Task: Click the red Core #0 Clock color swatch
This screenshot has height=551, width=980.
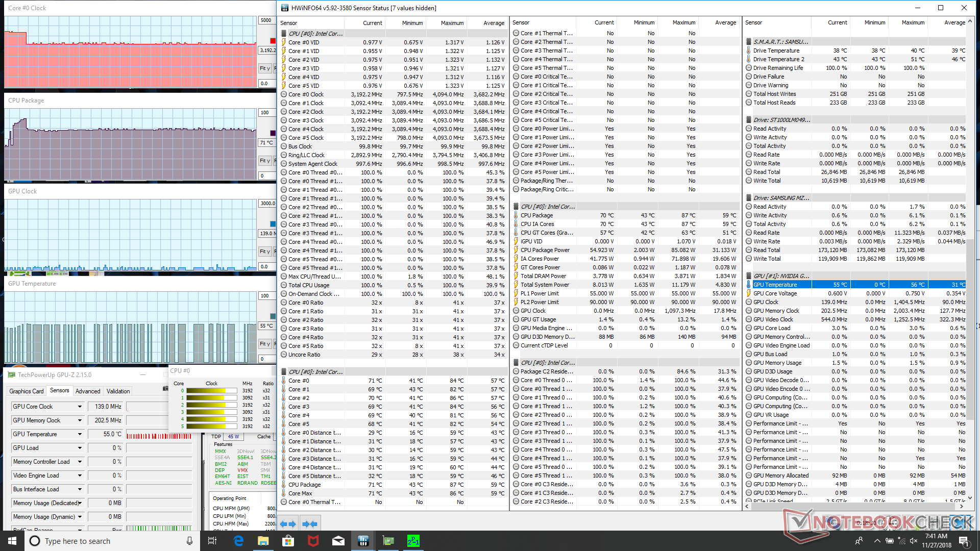Action: click(273, 41)
